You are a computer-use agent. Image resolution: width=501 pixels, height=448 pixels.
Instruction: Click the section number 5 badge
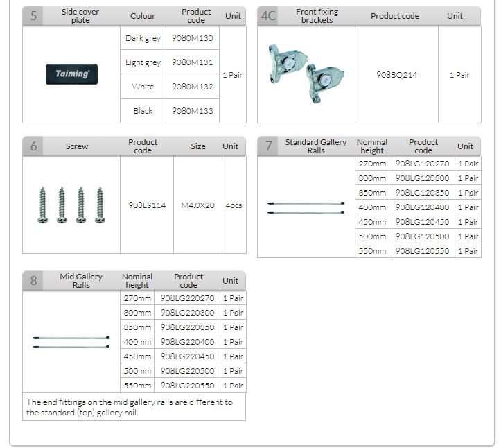[x=34, y=16]
